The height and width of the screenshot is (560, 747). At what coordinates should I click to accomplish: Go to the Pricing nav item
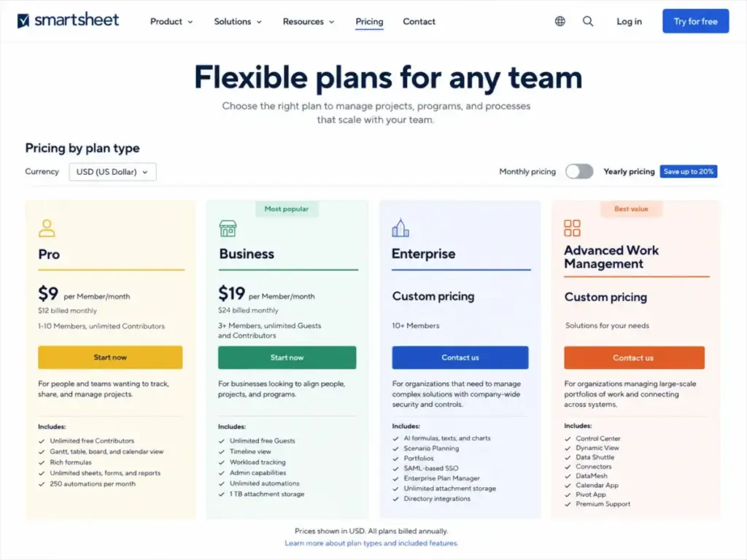(x=369, y=21)
